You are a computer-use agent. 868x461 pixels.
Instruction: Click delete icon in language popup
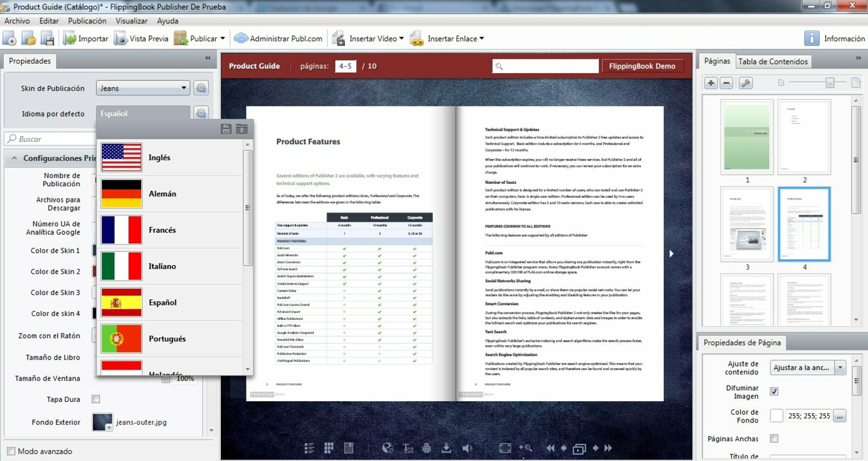(x=242, y=129)
